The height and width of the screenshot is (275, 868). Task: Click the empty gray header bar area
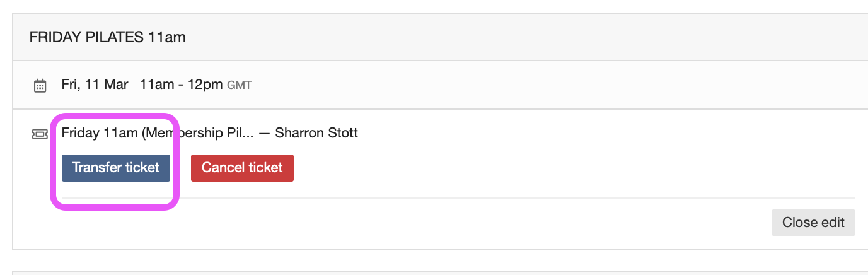tap(504, 37)
